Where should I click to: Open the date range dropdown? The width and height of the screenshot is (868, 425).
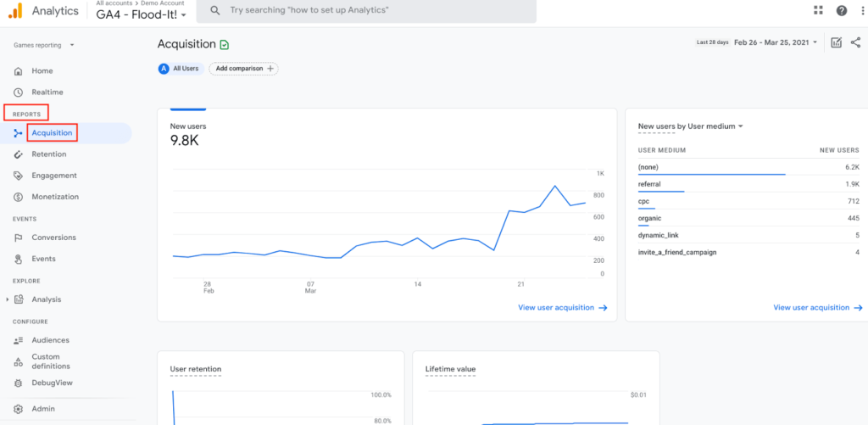coord(776,42)
